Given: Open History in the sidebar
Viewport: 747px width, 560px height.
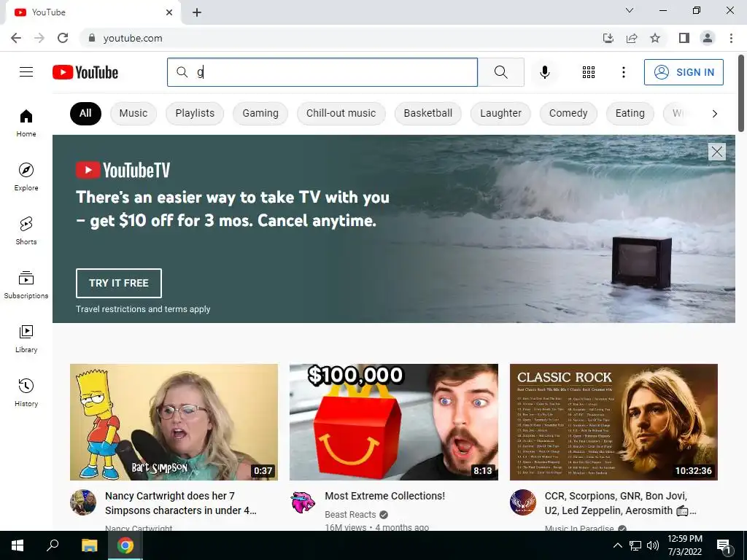Looking at the screenshot, I should [26, 392].
